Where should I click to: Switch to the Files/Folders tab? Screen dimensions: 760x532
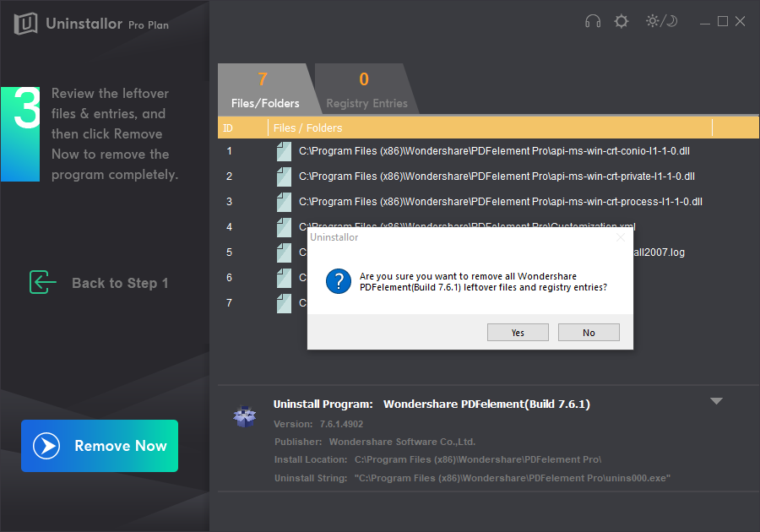point(265,90)
